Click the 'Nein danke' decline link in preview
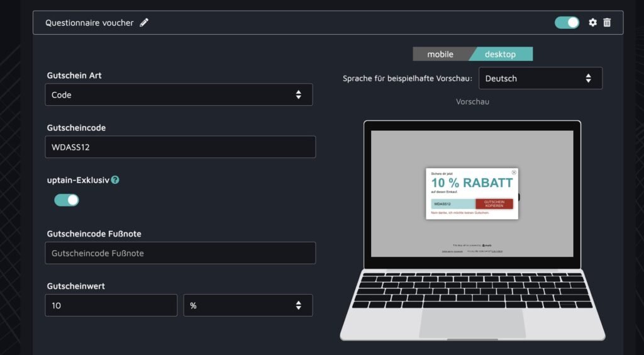Screen dimensions: 644x355 click(x=460, y=213)
